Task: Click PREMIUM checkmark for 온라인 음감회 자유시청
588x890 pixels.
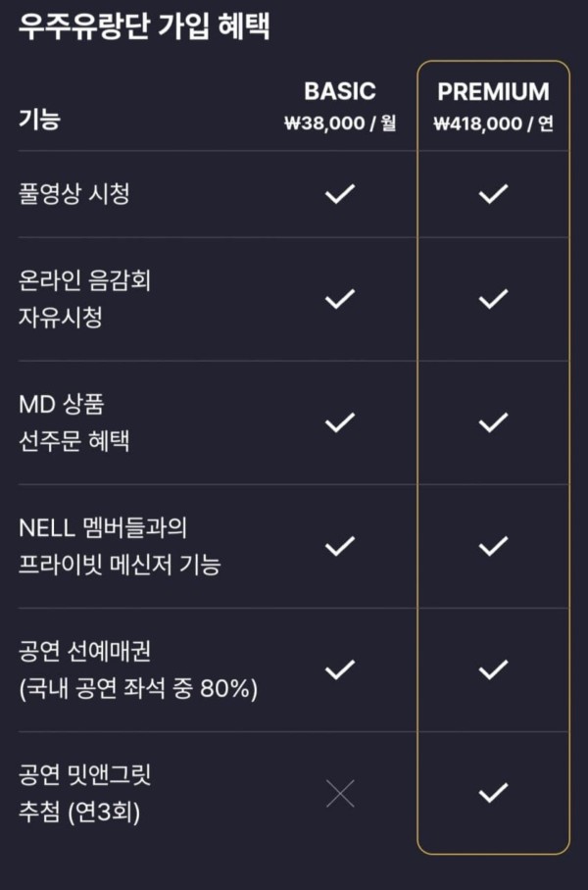Action: click(x=493, y=299)
